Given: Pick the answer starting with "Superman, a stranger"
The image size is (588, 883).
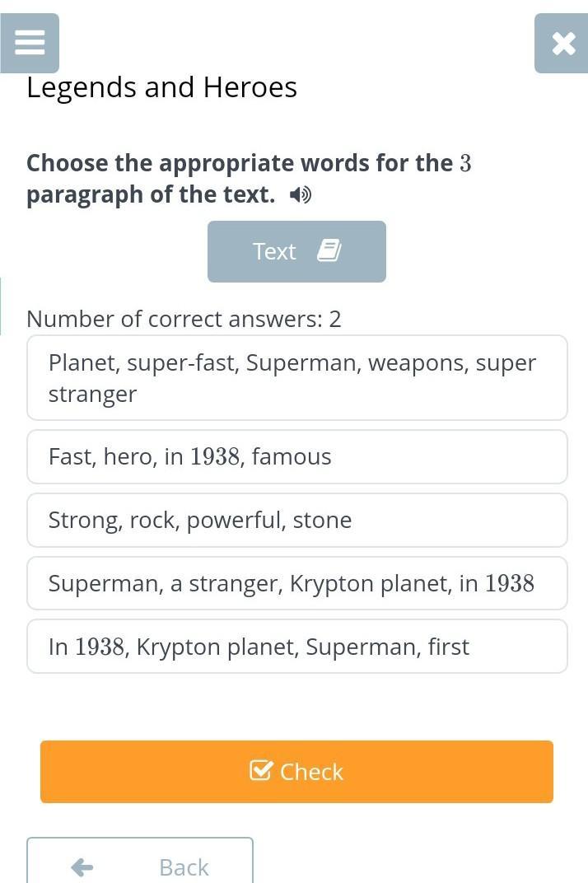Looking at the screenshot, I should 296,583.
